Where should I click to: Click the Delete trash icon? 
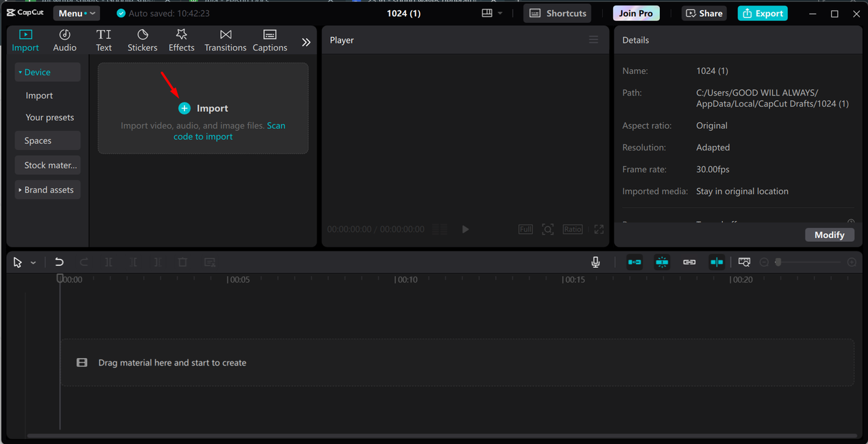pyautogui.click(x=182, y=262)
